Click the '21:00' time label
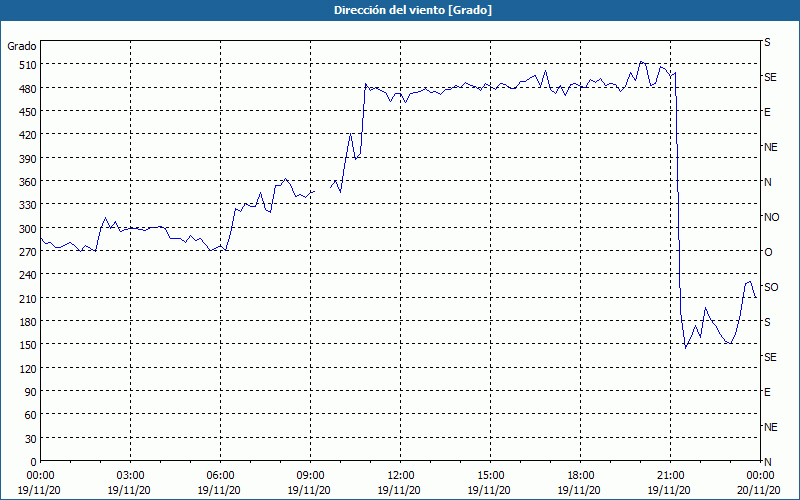Viewport: 800px width, 500px height. point(670,476)
